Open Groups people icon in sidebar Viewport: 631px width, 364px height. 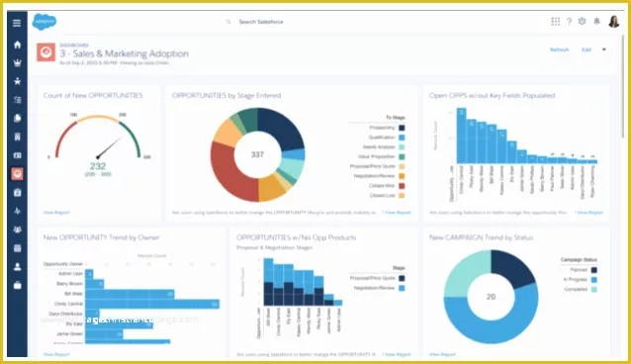point(17,229)
